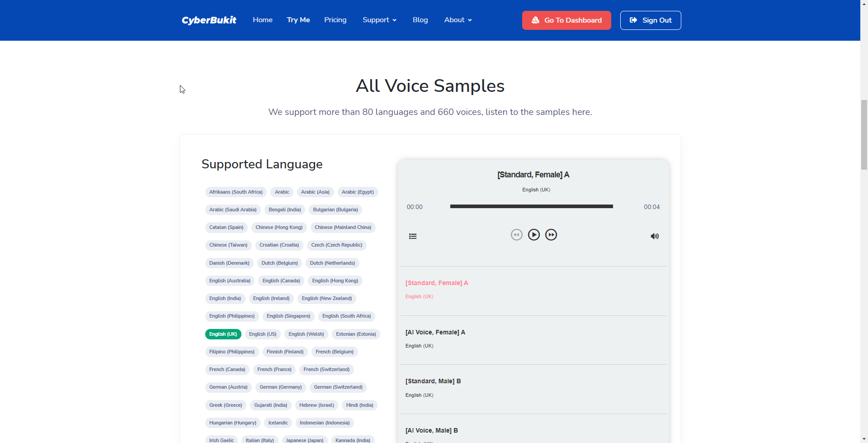Choose Chinese (Taiwan) language
Screen dimensions: 868x443
228,245
